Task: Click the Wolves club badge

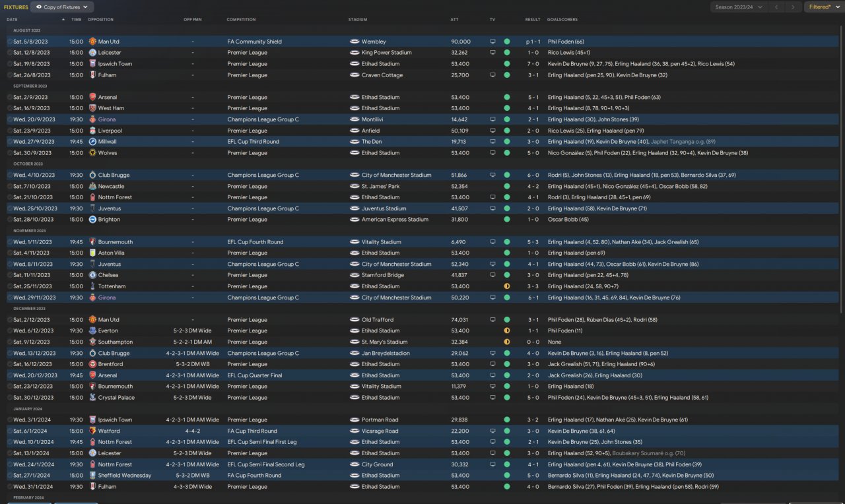Action: [92, 153]
